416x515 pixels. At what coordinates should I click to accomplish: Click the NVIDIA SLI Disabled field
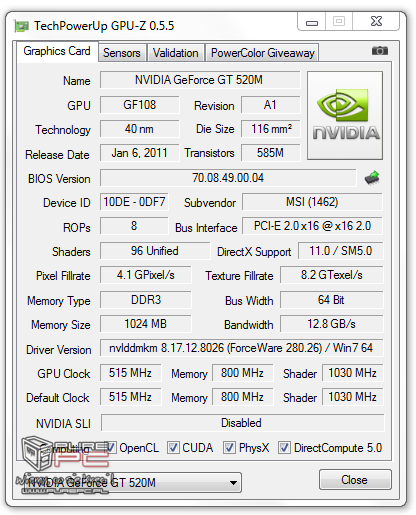[242, 423]
